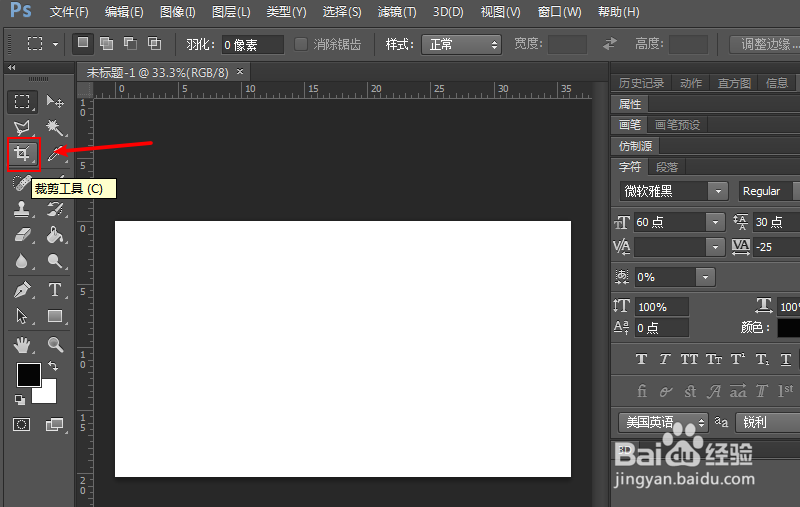Select the Polygonal Lasso tool
This screenshot has height=507, width=800.
click(x=22, y=127)
